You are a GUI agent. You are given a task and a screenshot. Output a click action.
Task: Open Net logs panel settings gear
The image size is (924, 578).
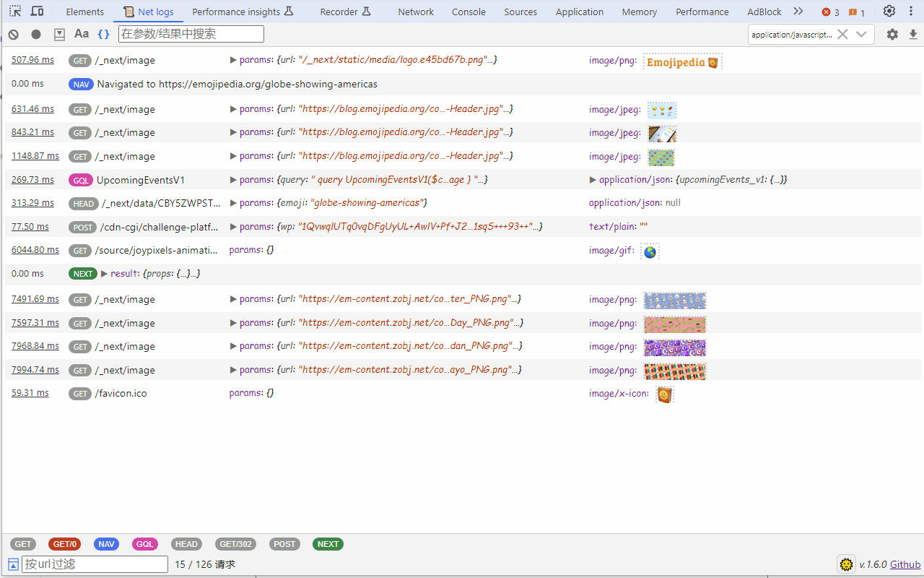point(892,34)
